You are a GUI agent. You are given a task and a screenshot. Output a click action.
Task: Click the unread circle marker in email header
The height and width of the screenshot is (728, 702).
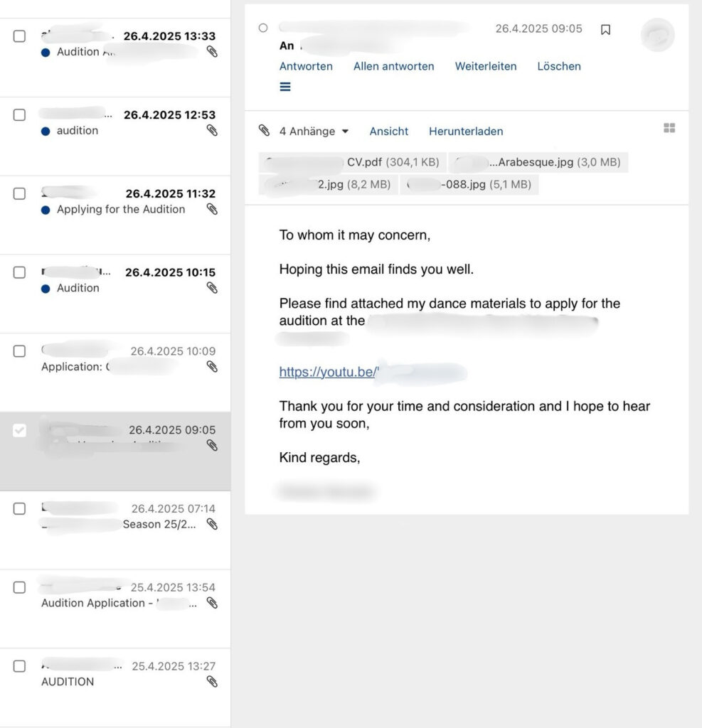263,28
